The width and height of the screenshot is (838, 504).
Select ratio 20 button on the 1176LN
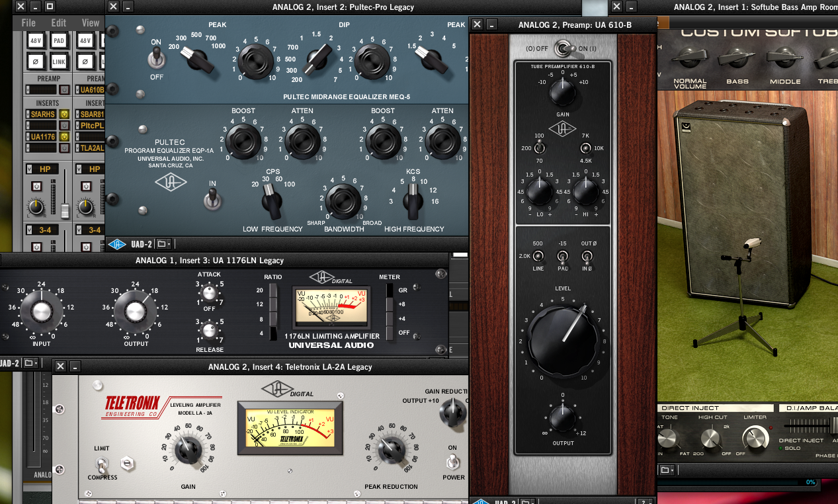click(274, 290)
